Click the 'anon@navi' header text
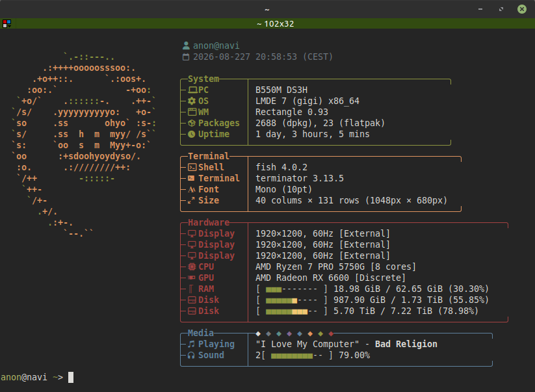535x392 pixels. point(216,46)
